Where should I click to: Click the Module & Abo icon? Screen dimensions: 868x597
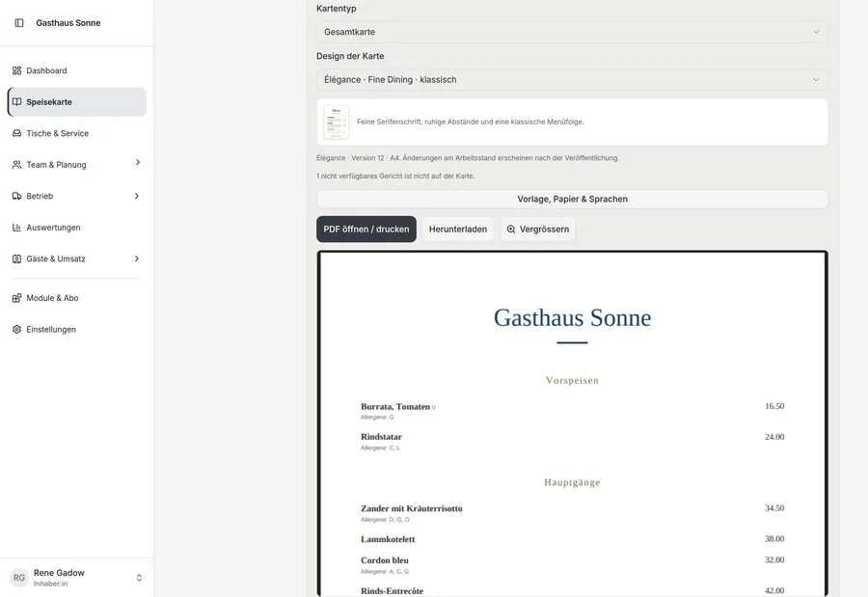coord(16,298)
